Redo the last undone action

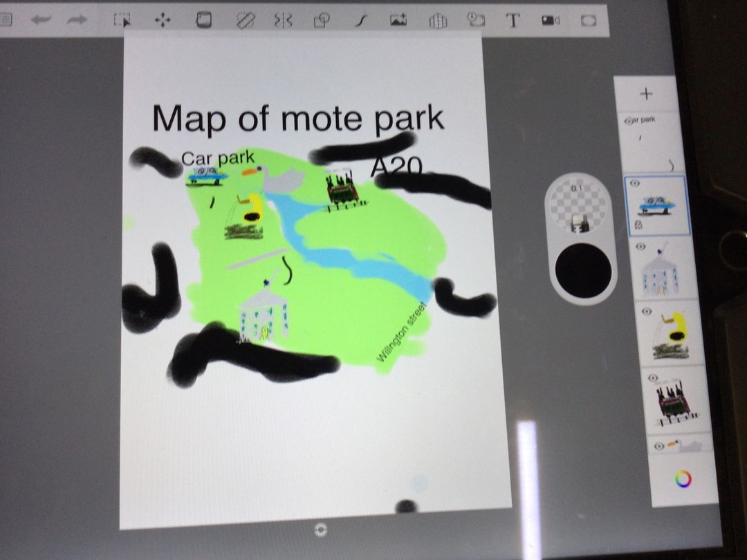[76, 20]
